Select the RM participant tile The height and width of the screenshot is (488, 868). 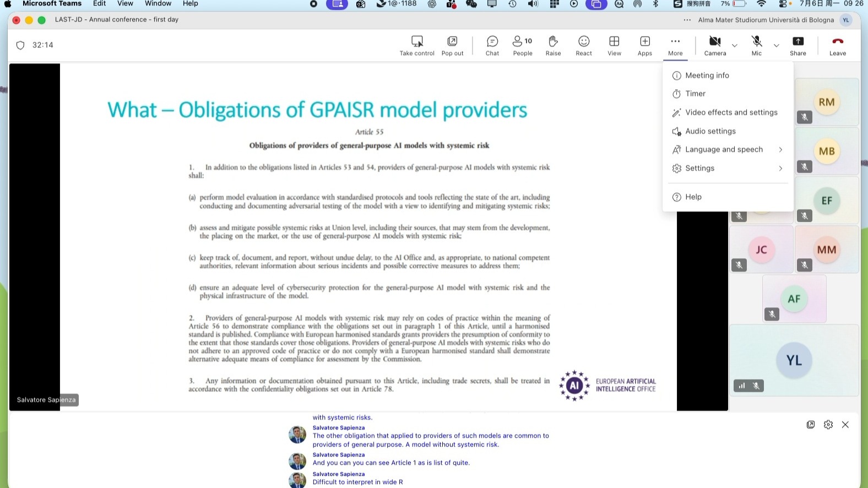click(x=827, y=102)
